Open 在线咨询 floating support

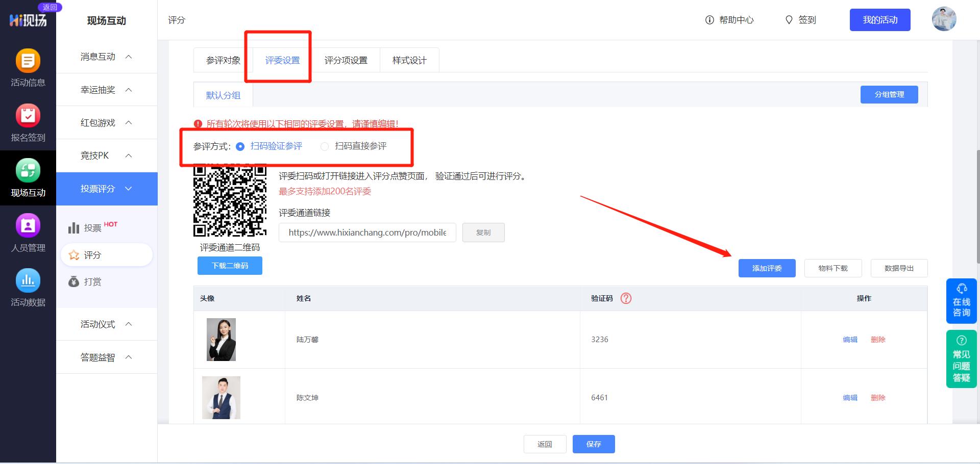(961, 301)
